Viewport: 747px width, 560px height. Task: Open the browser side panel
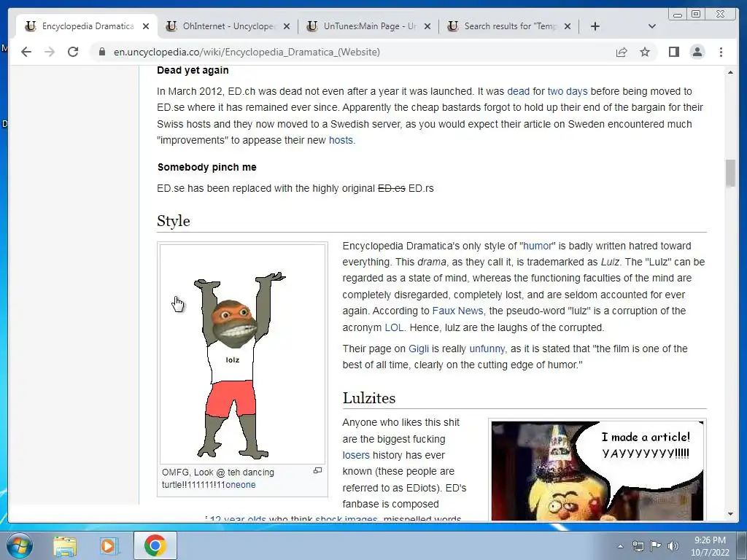tap(673, 52)
